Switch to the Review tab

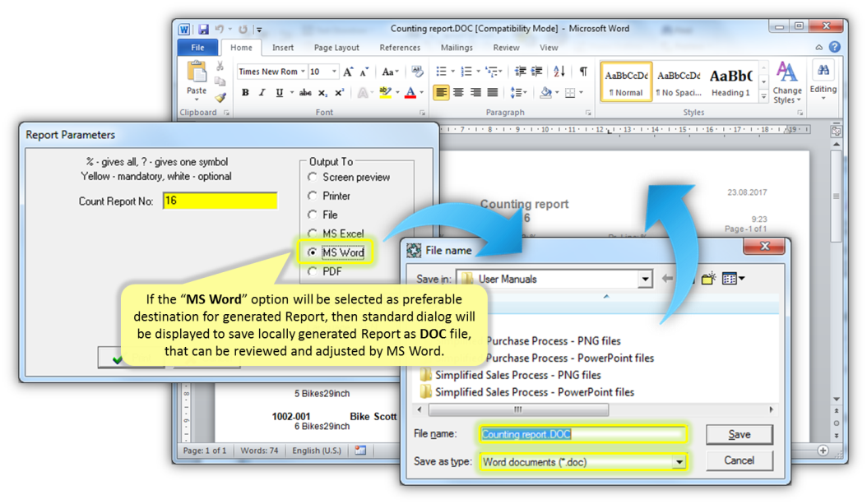(506, 48)
